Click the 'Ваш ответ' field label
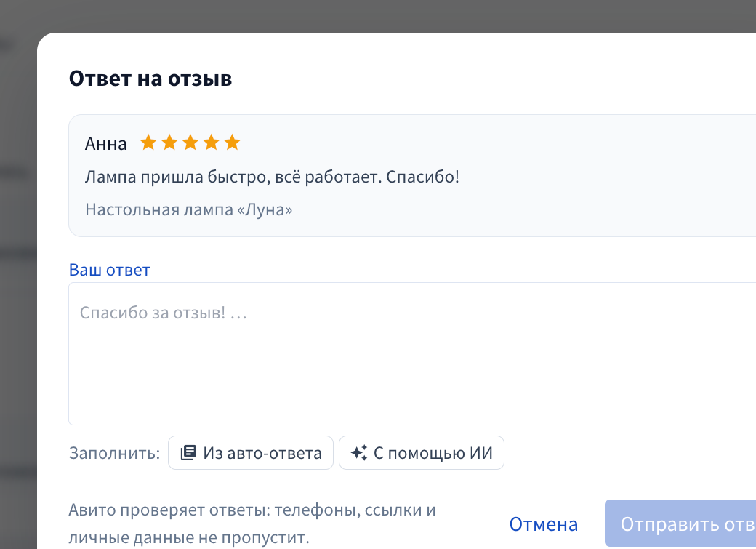756x549 pixels. pos(110,270)
